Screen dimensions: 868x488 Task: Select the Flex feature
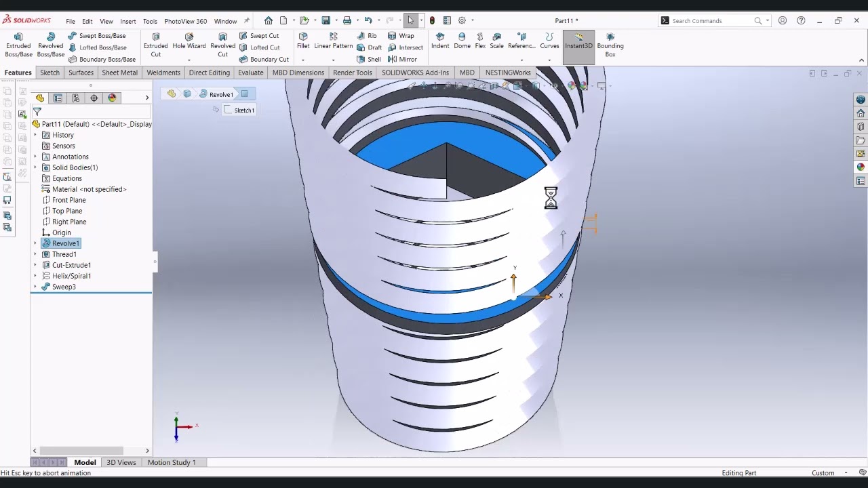point(480,41)
